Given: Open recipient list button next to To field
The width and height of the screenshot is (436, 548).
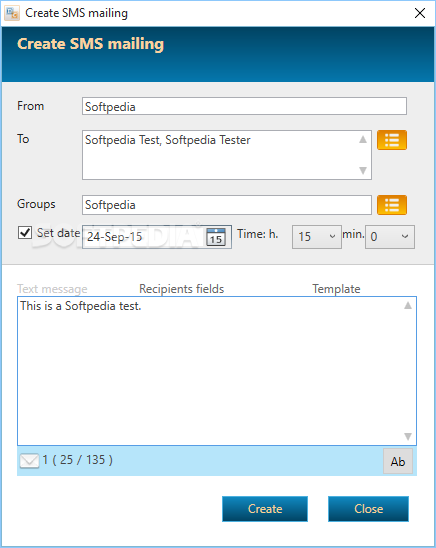Looking at the screenshot, I should (x=392, y=140).
